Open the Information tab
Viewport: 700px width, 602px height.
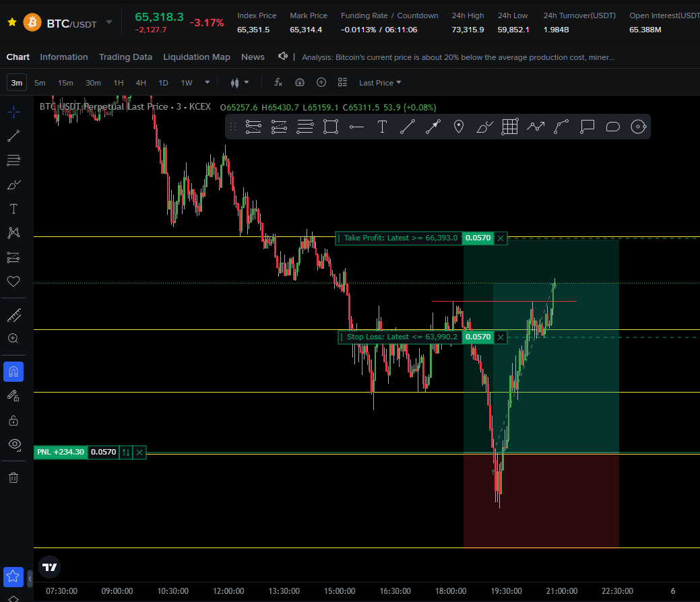point(64,57)
